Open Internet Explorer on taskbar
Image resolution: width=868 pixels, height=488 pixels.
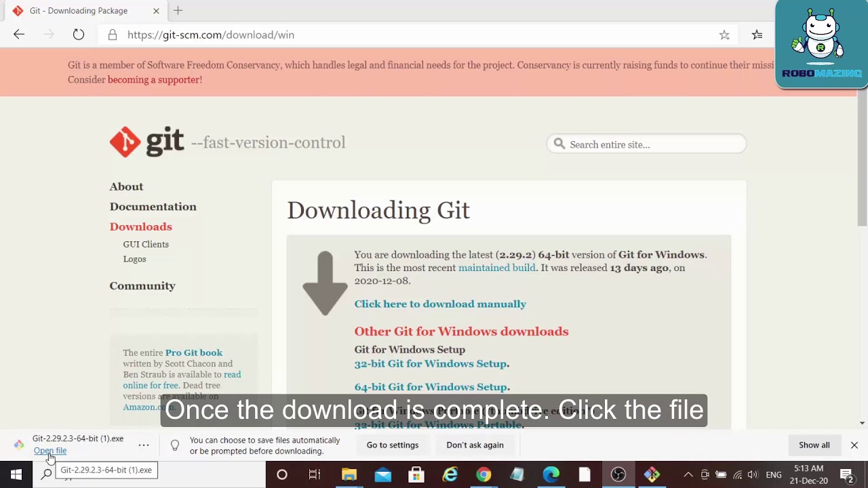pos(450,474)
